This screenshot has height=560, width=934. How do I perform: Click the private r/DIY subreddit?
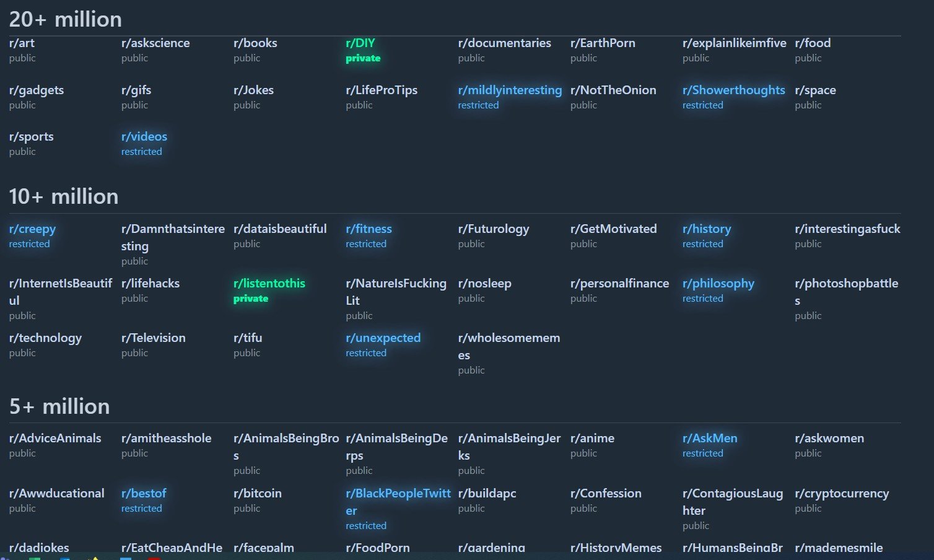point(360,43)
